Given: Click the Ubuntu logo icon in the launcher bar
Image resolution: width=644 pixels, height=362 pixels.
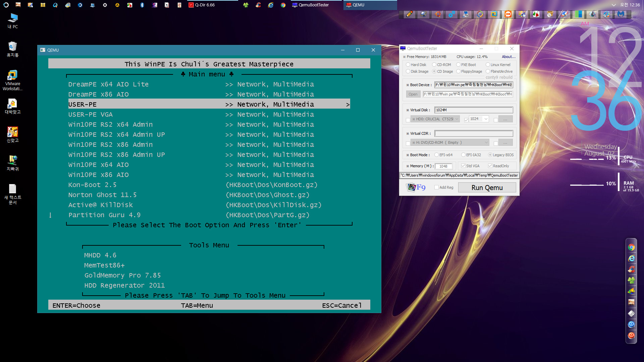Looking at the screenshot, I should pos(438,14).
